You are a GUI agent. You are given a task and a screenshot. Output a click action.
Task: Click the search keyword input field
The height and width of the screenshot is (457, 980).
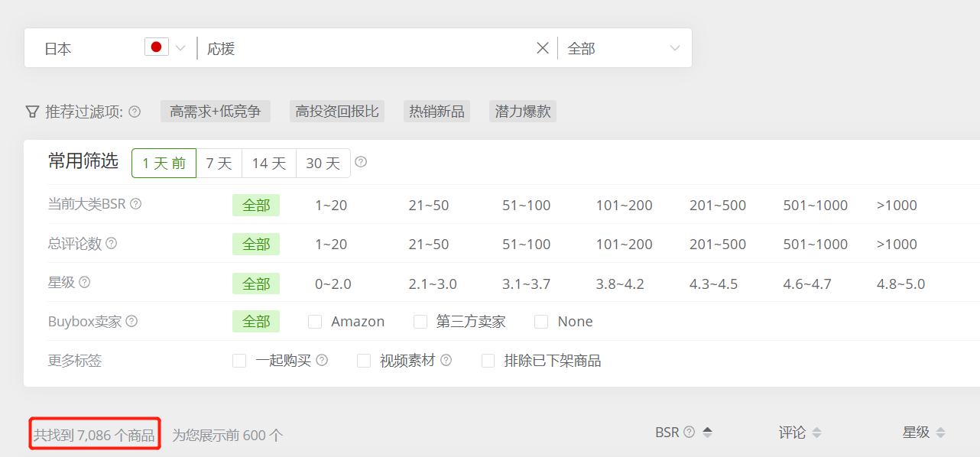tap(367, 48)
